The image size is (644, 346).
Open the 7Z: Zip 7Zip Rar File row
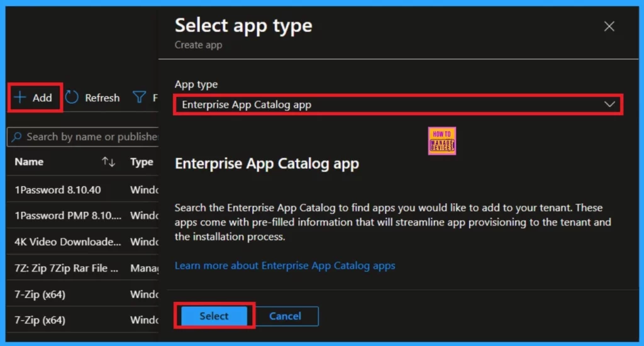point(83,268)
